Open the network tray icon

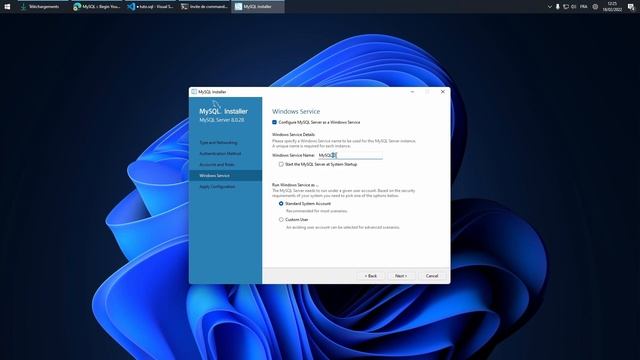coord(566,7)
